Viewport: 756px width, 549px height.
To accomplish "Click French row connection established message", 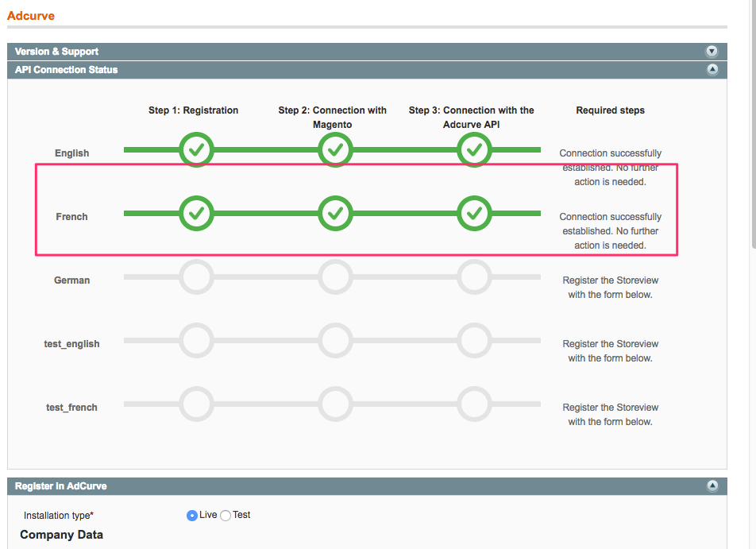I will click(x=611, y=231).
